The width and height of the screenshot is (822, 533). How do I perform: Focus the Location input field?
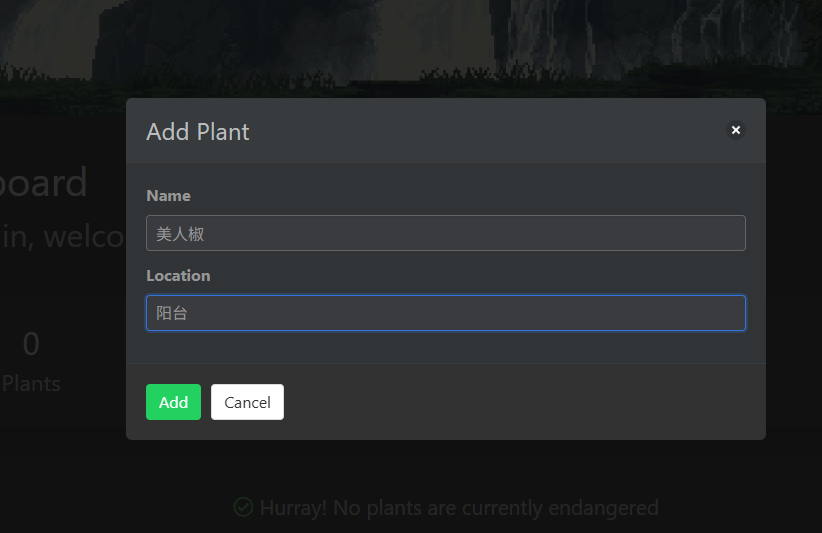pyautogui.click(x=446, y=313)
